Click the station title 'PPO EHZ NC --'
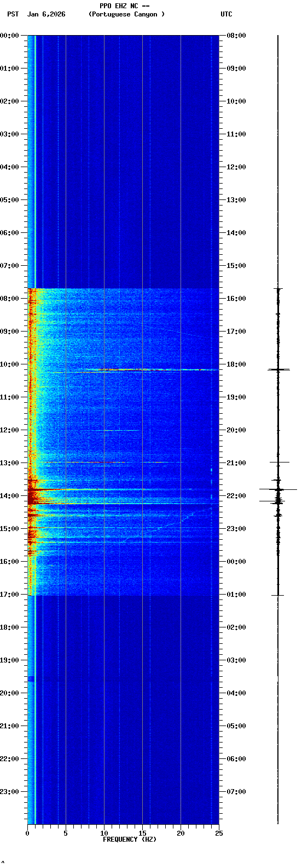Image resolution: width=302 pixels, height=868 pixels. click(124, 6)
